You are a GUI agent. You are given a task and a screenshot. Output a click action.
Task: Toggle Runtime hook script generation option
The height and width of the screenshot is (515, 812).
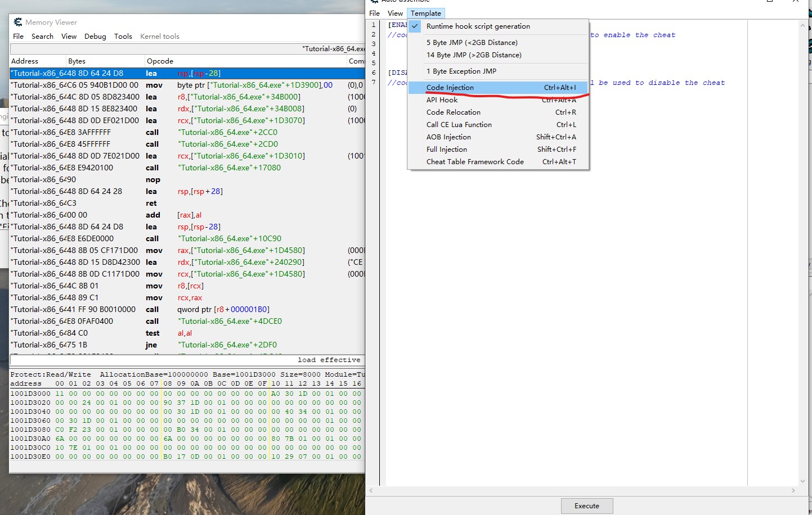[x=499, y=26]
